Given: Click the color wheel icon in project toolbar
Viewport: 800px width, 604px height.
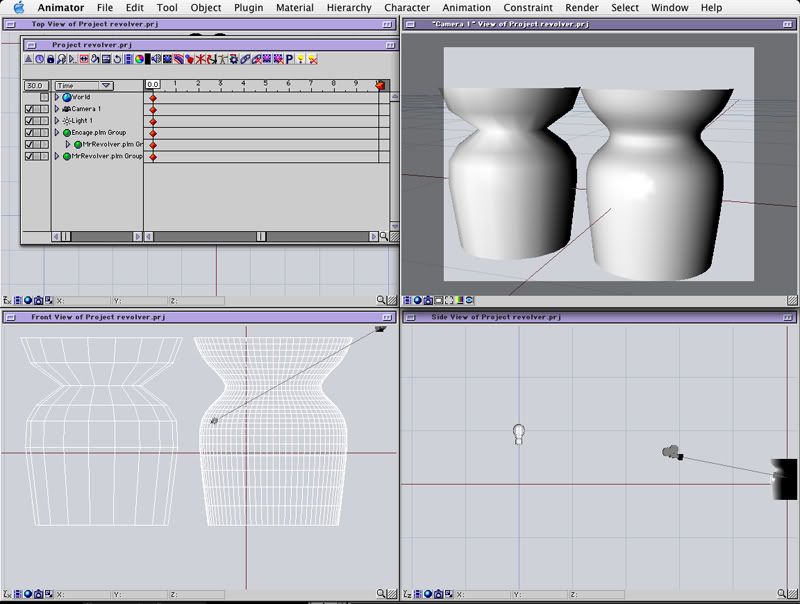Looking at the screenshot, I should tap(141, 60).
